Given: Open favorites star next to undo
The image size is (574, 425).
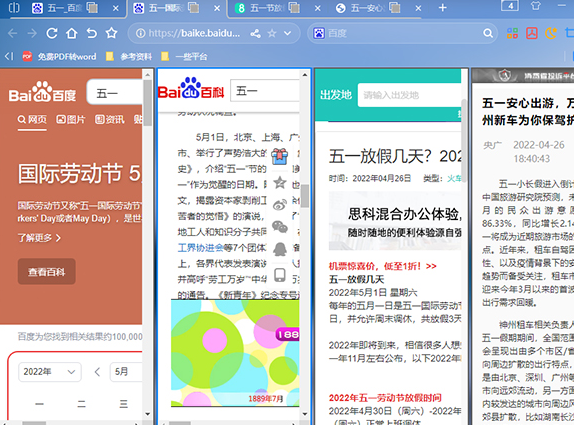Looking at the screenshot, I should point(111,33).
